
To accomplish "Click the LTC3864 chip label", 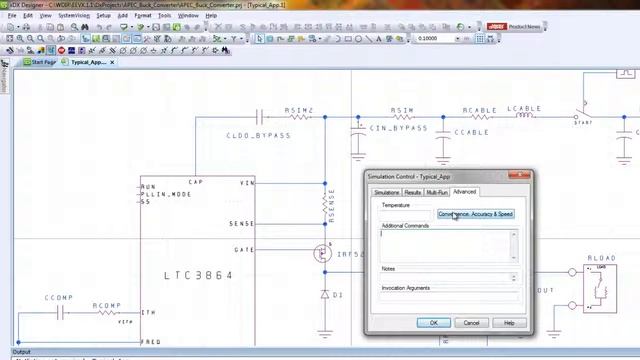I will tap(198, 275).
